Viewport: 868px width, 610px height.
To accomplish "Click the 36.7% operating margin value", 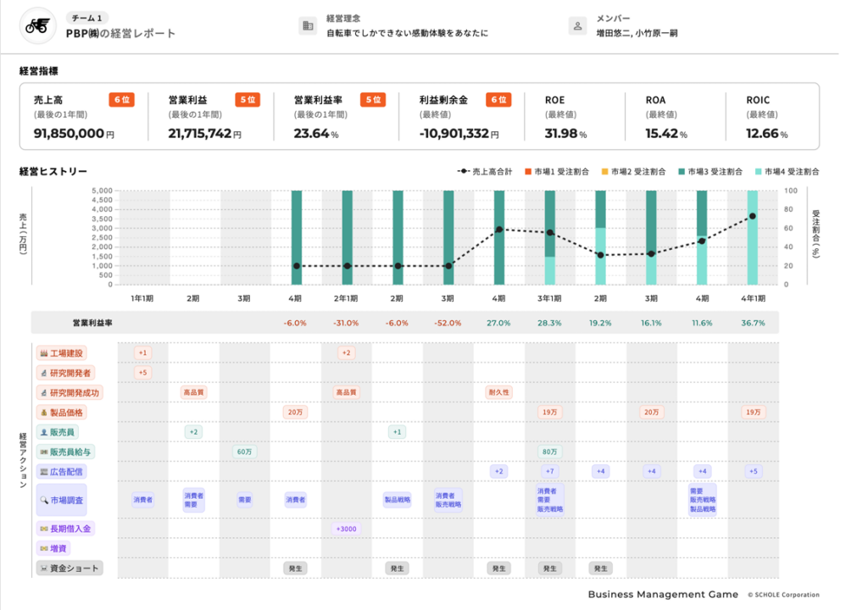I will click(752, 323).
